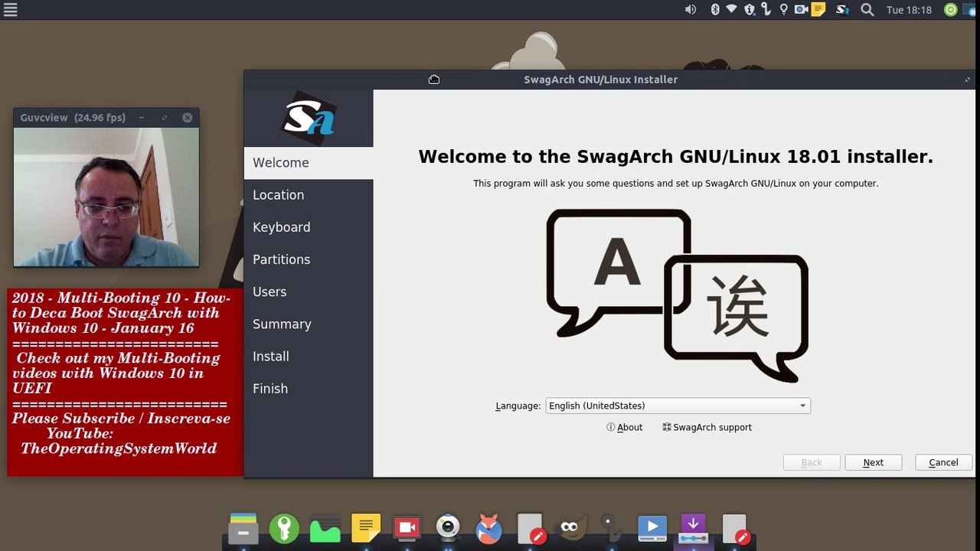Image resolution: width=980 pixels, height=551 pixels.
Task: Open the About link
Action: click(x=624, y=427)
